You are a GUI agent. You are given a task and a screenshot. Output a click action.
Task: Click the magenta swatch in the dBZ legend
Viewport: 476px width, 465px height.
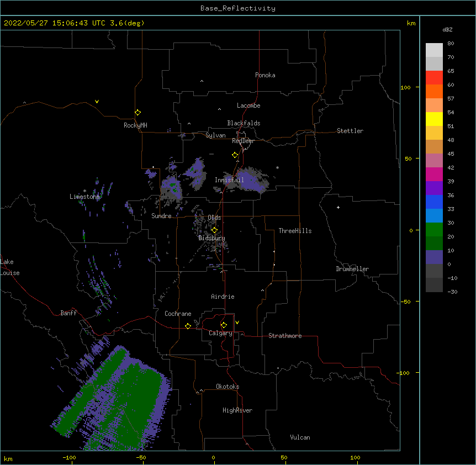click(434, 174)
